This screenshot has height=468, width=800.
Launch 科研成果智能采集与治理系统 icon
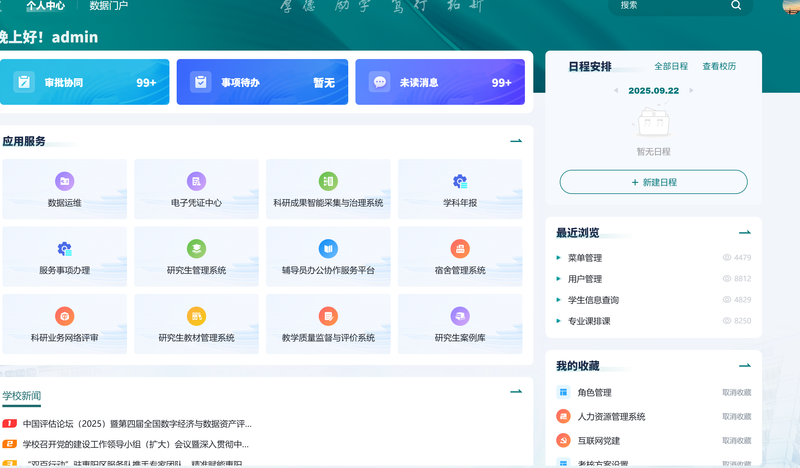pyautogui.click(x=328, y=181)
